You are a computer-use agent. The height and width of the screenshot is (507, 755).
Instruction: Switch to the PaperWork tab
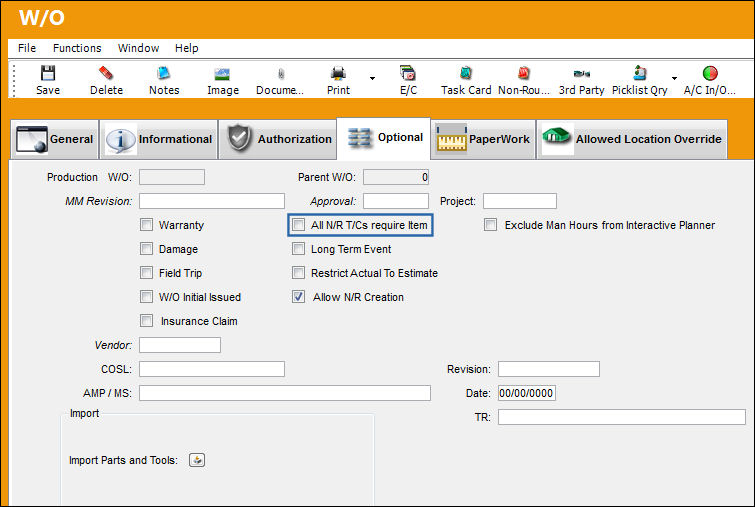tap(483, 139)
